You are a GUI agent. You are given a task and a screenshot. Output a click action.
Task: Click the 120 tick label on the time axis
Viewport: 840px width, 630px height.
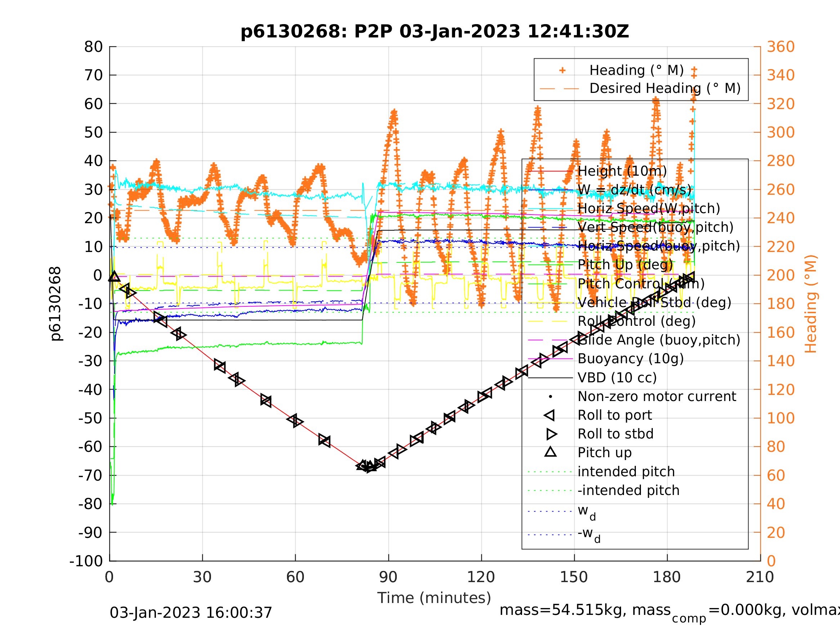point(481,577)
